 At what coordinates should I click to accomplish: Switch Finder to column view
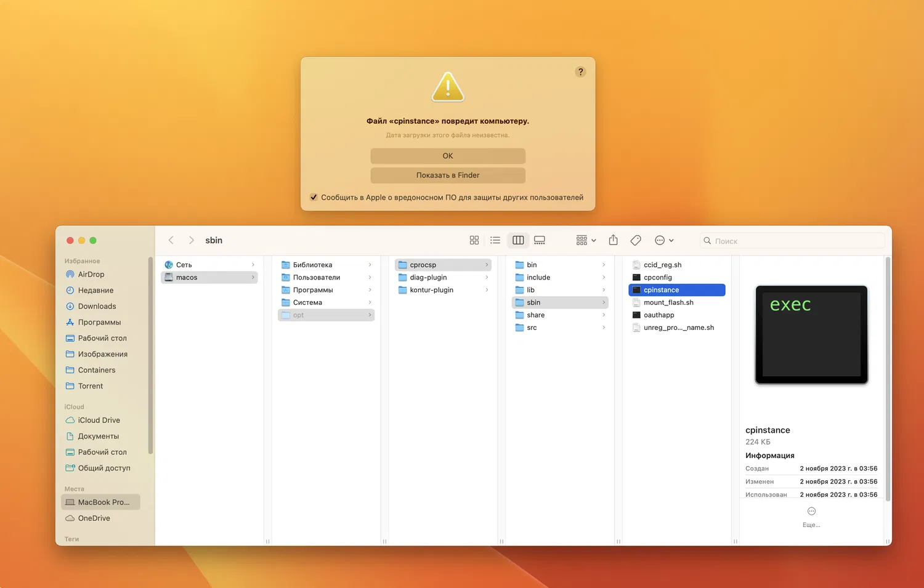(x=518, y=240)
